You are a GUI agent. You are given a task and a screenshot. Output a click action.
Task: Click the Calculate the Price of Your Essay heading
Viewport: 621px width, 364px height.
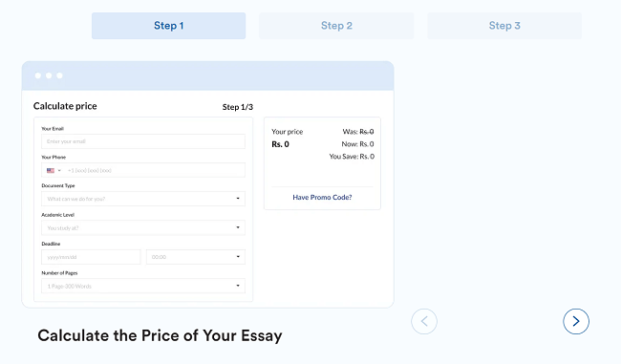[x=160, y=335]
